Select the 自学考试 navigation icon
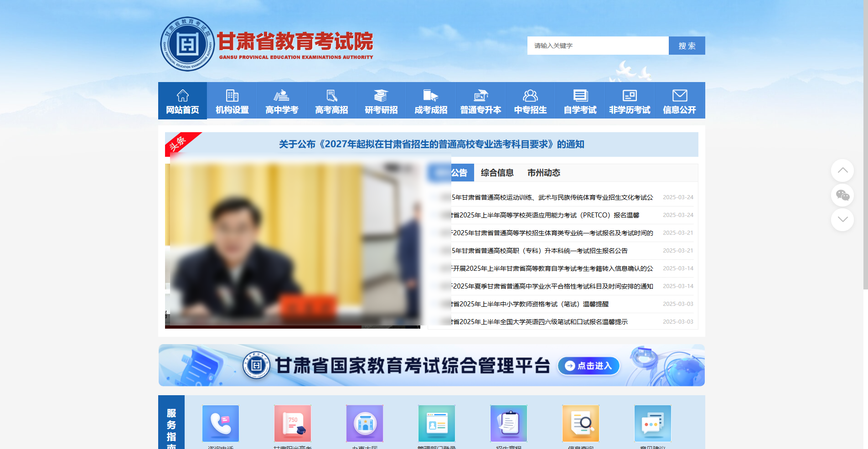The image size is (868, 449). pyautogui.click(x=580, y=100)
